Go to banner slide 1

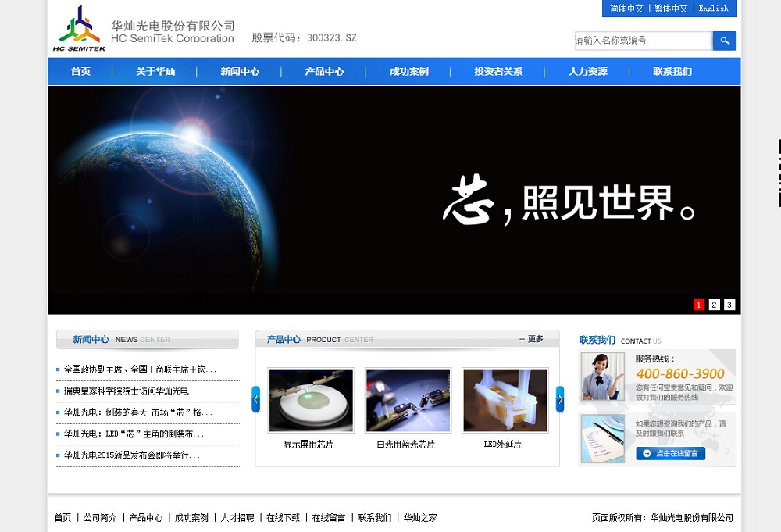pos(699,305)
